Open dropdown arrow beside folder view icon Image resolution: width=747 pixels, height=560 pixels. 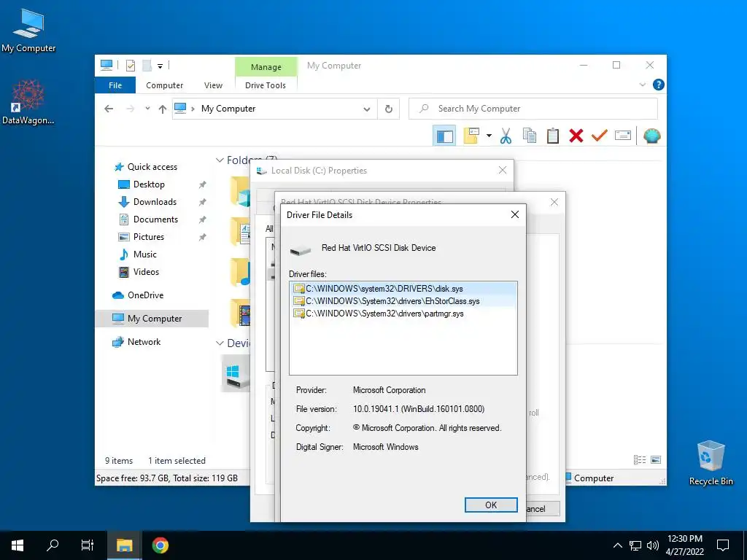click(x=489, y=136)
